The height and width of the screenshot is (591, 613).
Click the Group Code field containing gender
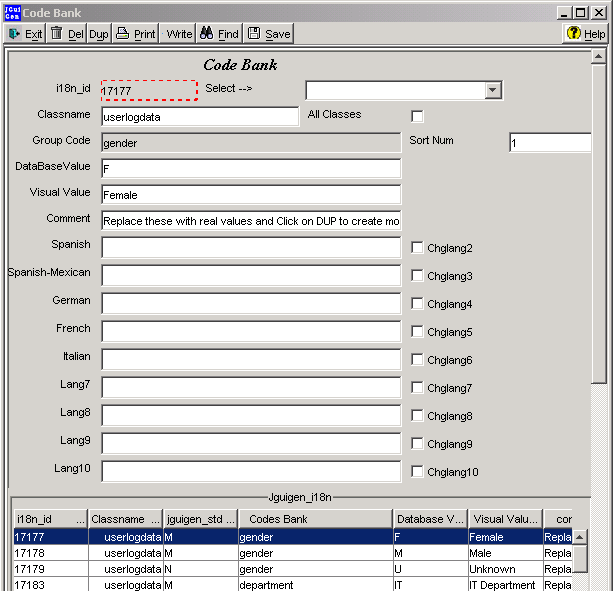click(251, 143)
